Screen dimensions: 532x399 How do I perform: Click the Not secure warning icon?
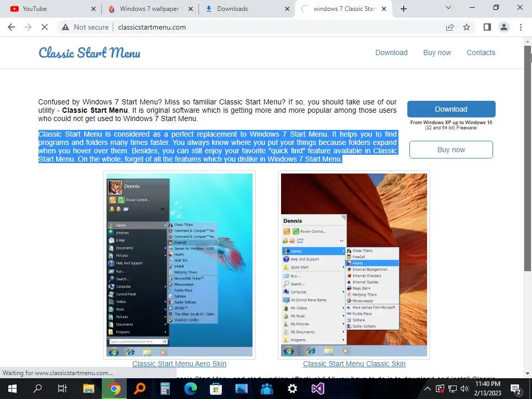65,27
